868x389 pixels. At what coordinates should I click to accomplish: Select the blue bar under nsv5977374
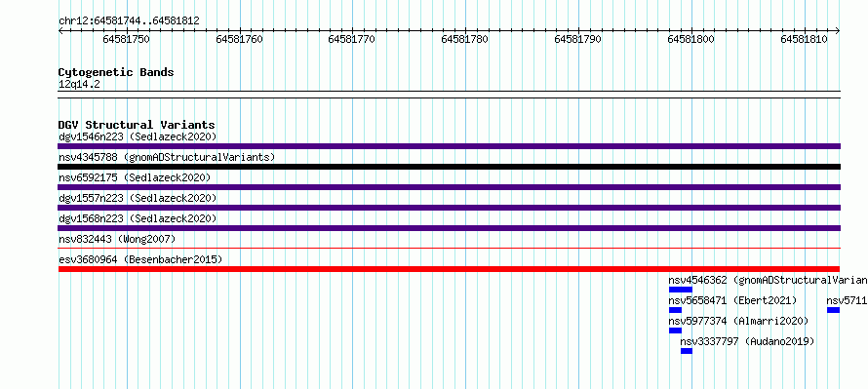675,331
